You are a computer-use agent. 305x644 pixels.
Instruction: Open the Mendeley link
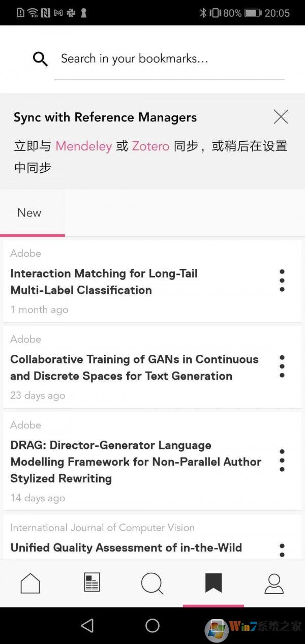coord(83,146)
